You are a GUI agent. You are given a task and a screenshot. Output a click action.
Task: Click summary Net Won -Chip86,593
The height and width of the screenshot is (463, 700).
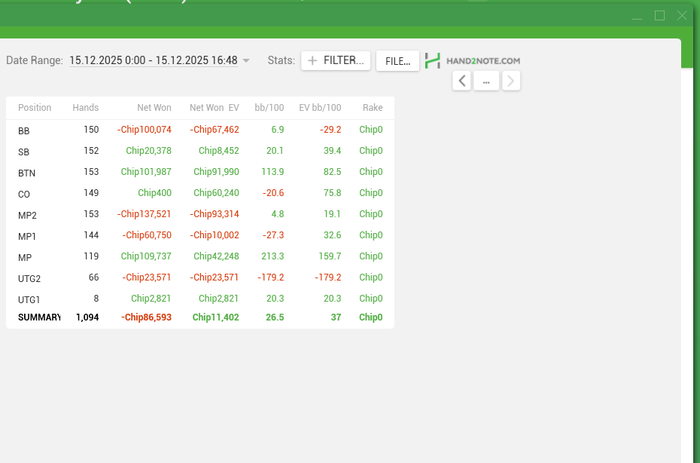146,317
